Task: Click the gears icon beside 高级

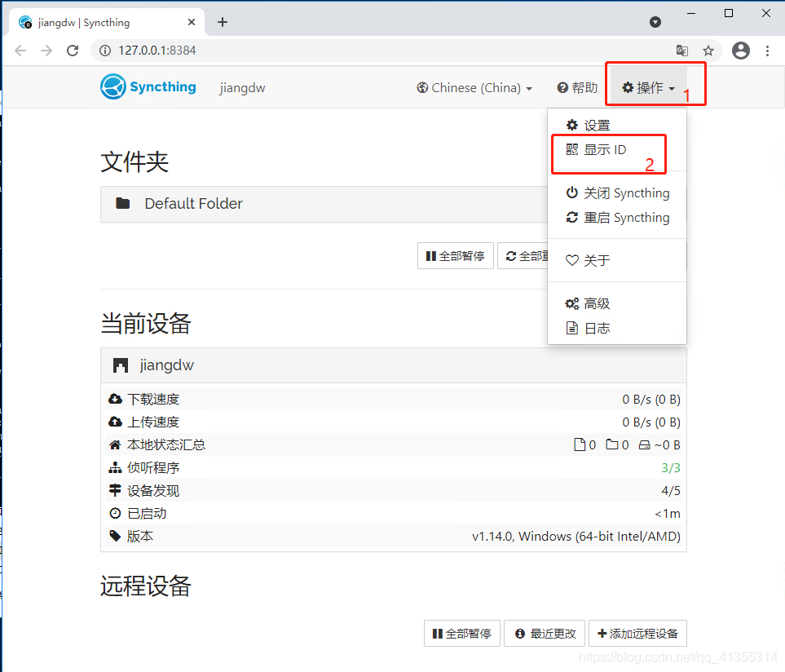Action: 571,303
